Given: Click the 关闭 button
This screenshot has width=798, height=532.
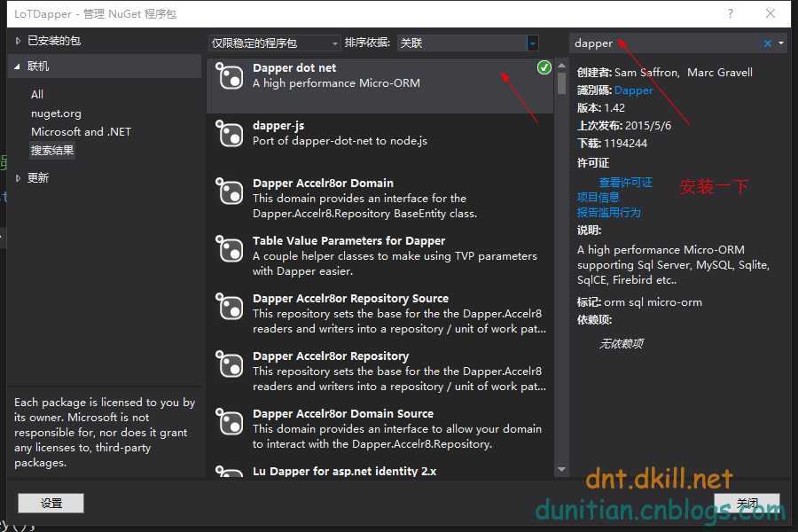Looking at the screenshot, I should click(x=747, y=503).
